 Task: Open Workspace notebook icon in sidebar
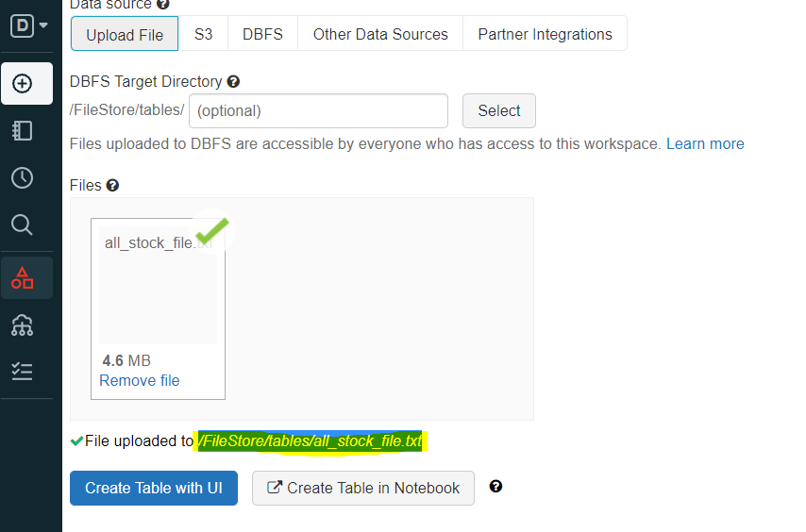pos(22,131)
